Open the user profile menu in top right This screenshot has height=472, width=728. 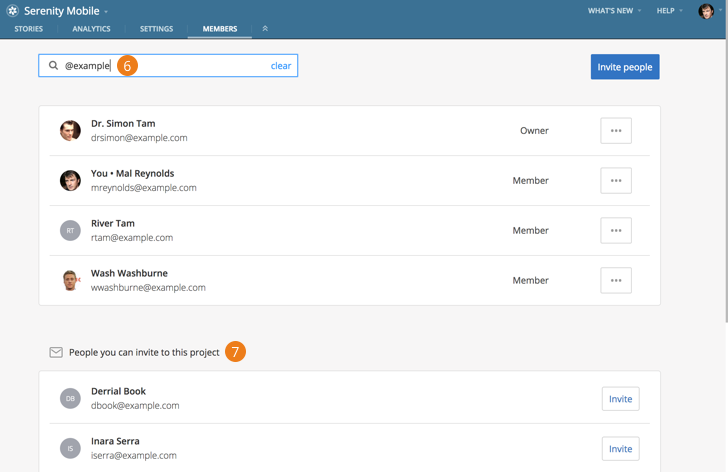tap(707, 11)
